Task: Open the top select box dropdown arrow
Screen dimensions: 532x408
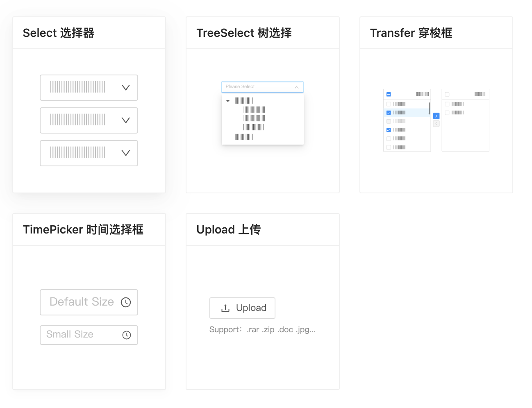Action: tap(126, 88)
